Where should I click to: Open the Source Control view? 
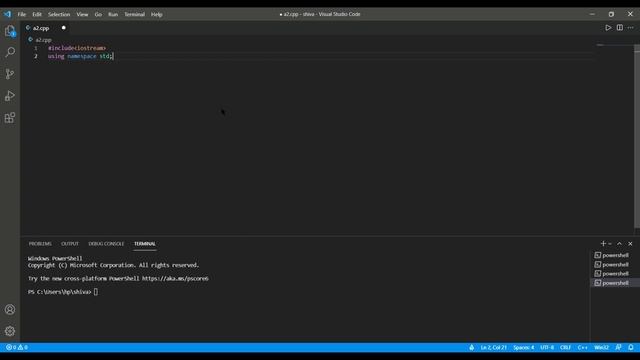click(x=10, y=74)
